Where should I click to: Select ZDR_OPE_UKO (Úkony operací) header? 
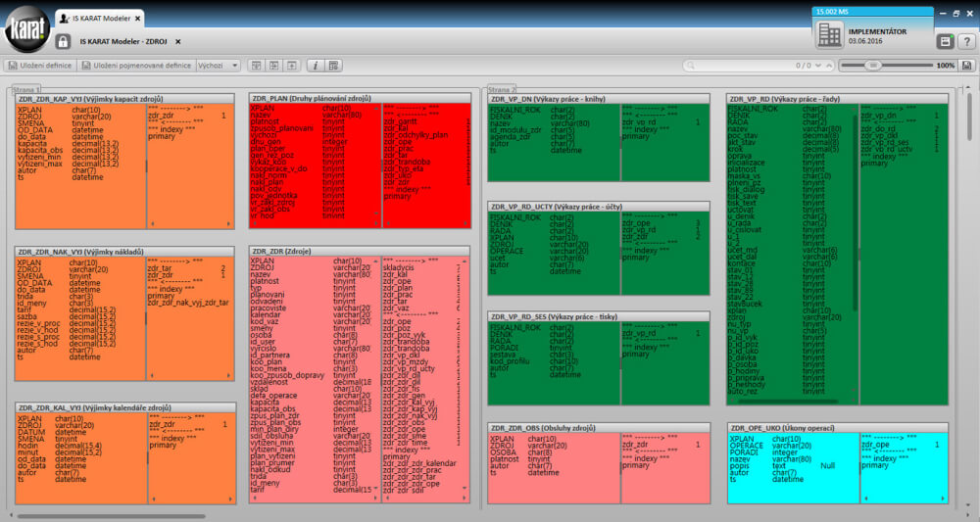pos(838,428)
